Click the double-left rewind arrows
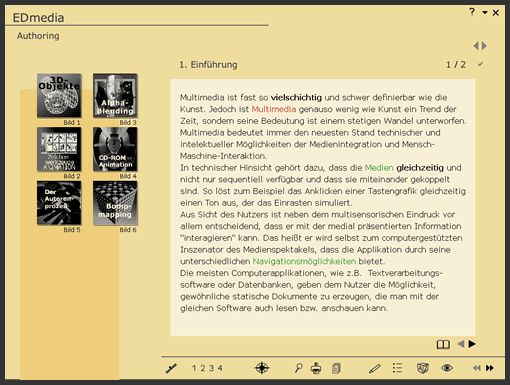Viewport: 510px width, 385px height. pos(477,368)
